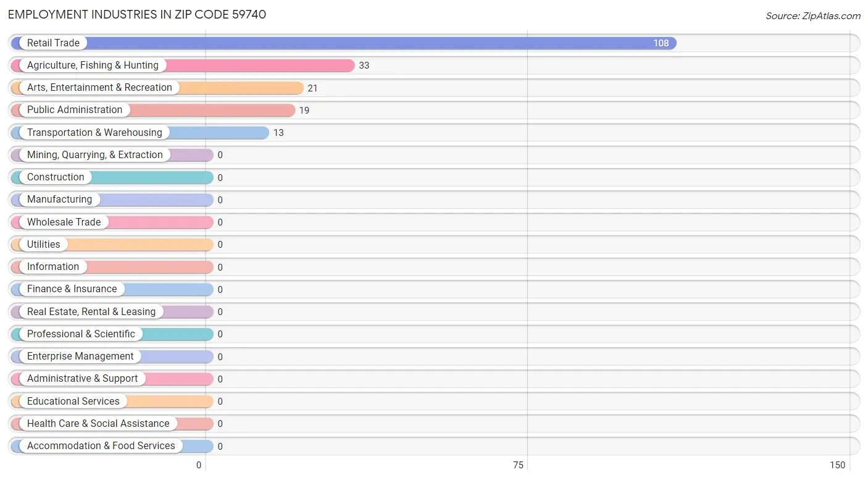Screen dimensions: 868x480
Task: Click the Information label
Action: pyautogui.click(x=53, y=267)
